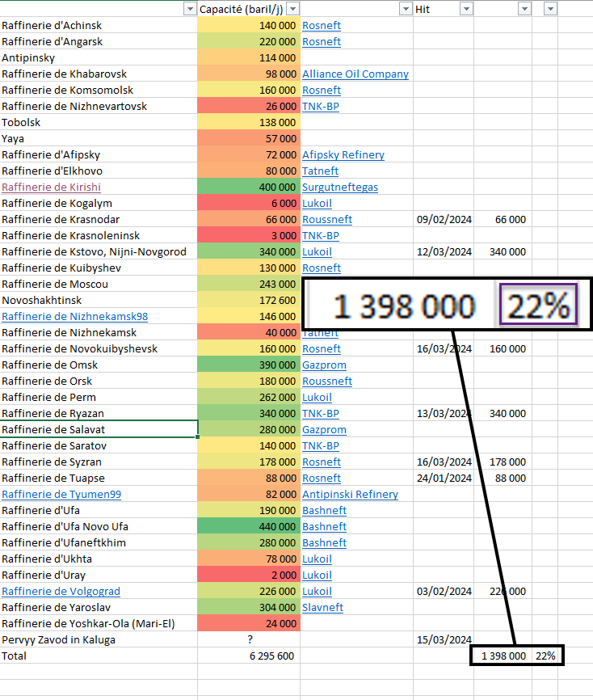Follow the Raffinerie de Nizhnekamsk98 link
The height and width of the screenshot is (700, 593).
click(x=74, y=316)
